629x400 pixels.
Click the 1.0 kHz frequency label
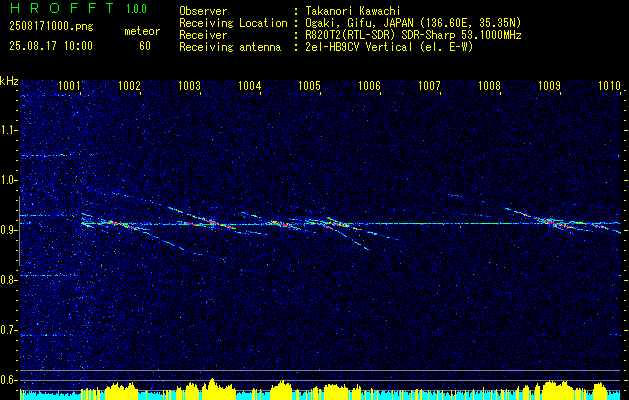click(x=8, y=180)
